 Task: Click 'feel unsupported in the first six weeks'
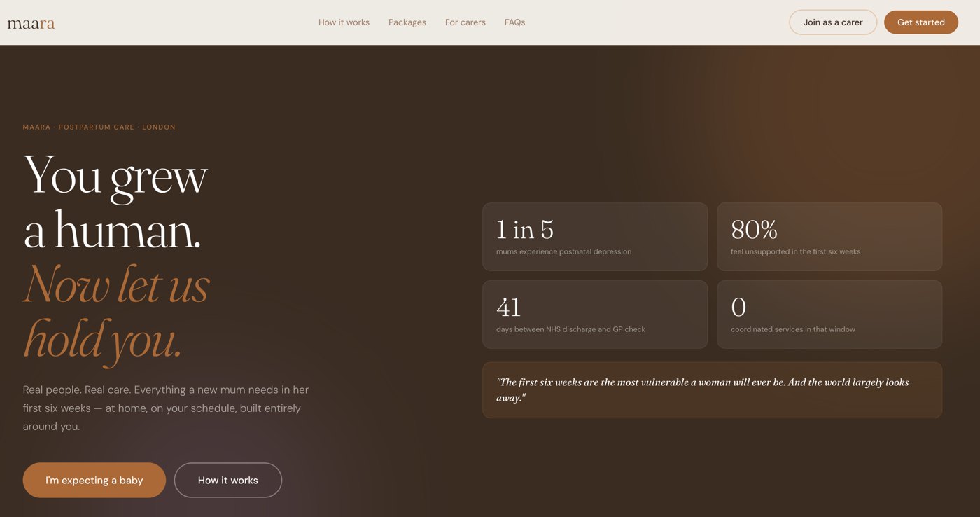pos(796,251)
